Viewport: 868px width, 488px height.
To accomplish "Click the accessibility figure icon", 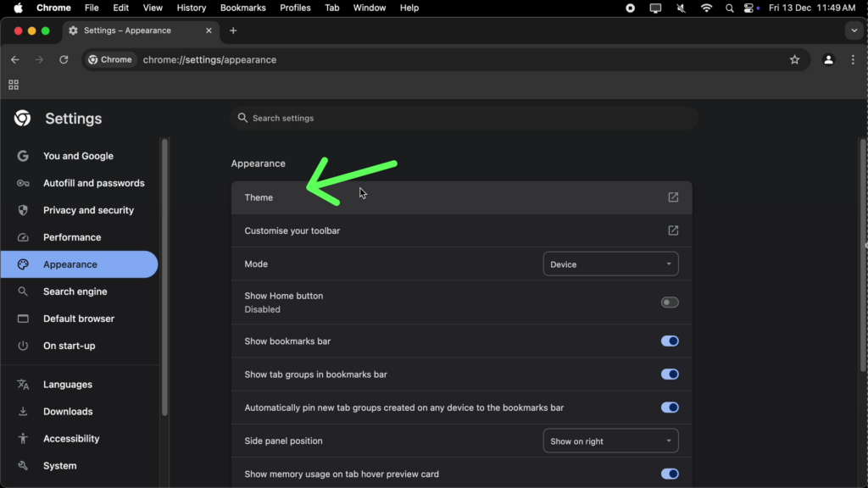I will coord(23,439).
